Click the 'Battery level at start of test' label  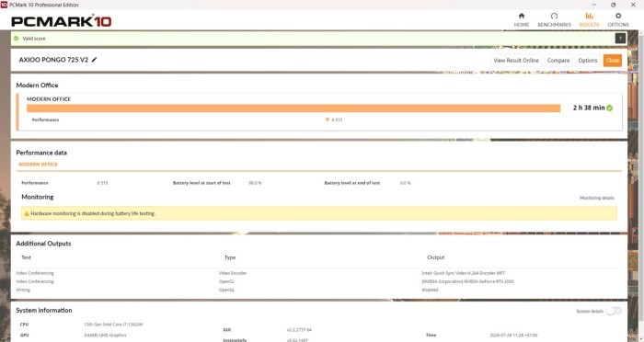tap(201, 183)
